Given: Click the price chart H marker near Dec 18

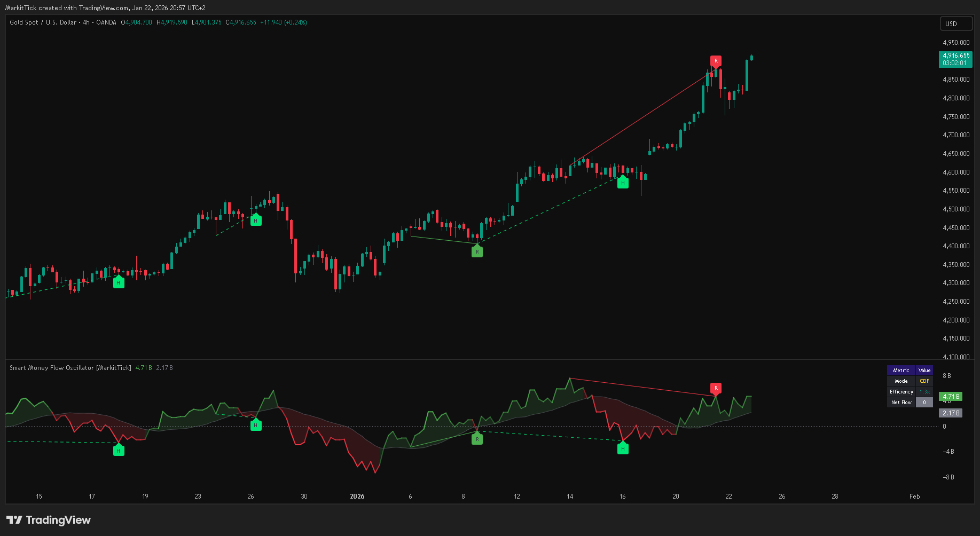Looking at the screenshot, I should click(x=119, y=283).
